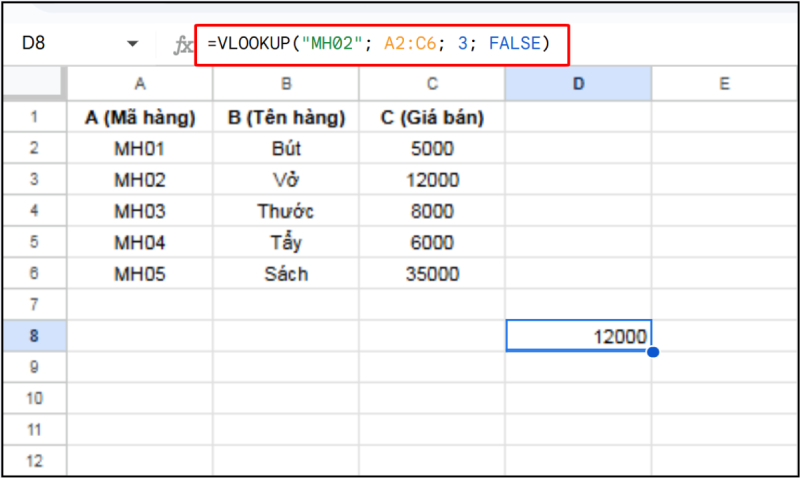The image size is (800, 478).
Task: Select row 2 header
Action: pos(34,148)
